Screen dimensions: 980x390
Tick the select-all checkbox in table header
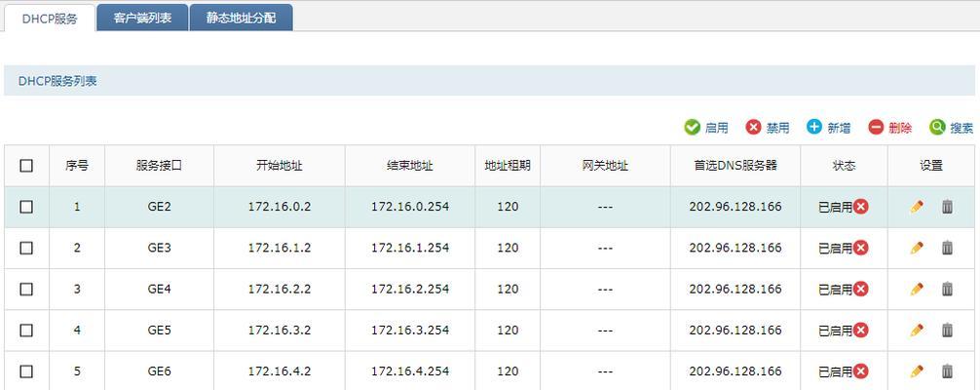[26, 166]
